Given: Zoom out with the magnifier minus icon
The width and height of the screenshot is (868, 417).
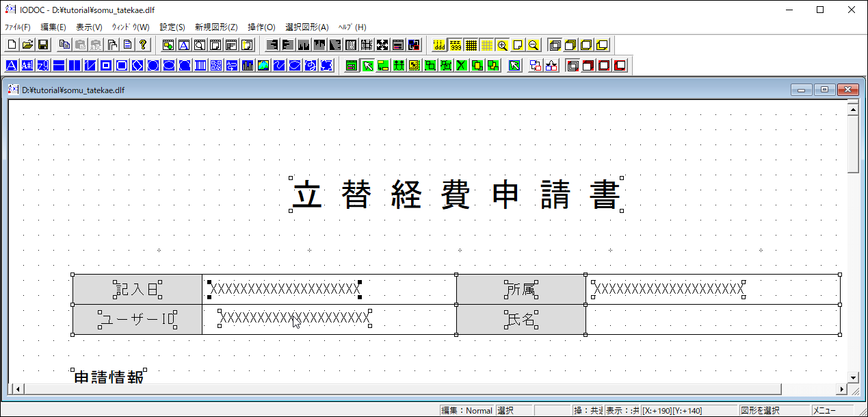Looking at the screenshot, I should (534, 45).
